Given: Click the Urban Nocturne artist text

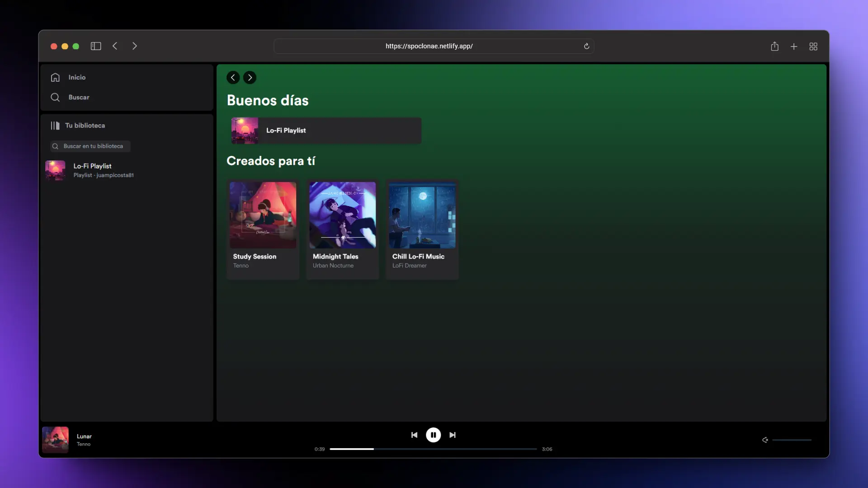Looking at the screenshot, I should click(x=333, y=266).
